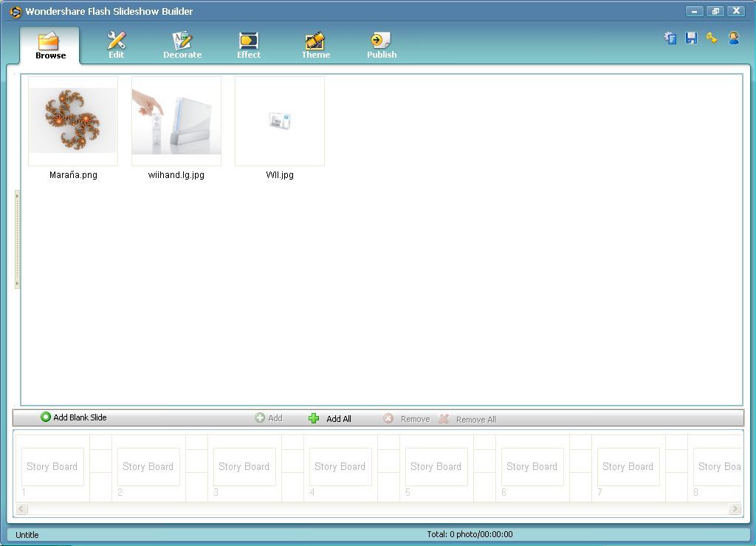Viewport: 756px width, 546px height.
Task: Click the Wondershare app logo icon
Action: point(16,12)
